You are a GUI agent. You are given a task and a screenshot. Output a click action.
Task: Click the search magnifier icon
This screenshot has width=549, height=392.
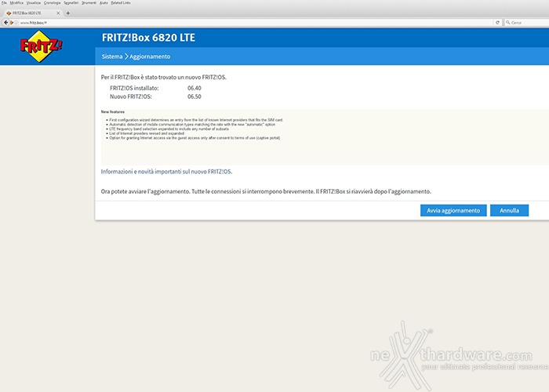[x=508, y=23]
